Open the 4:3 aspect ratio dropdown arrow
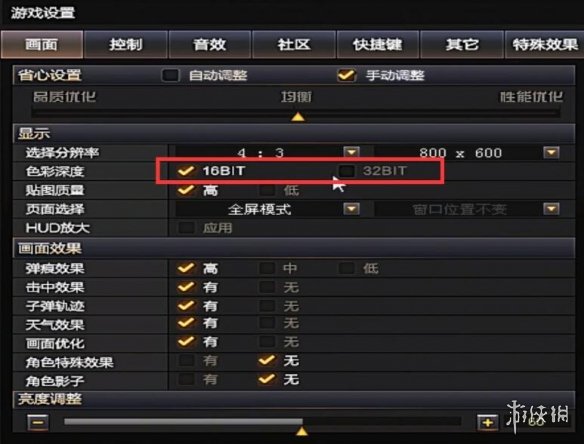Image resolution: width=584 pixels, height=444 pixels. (x=351, y=152)
